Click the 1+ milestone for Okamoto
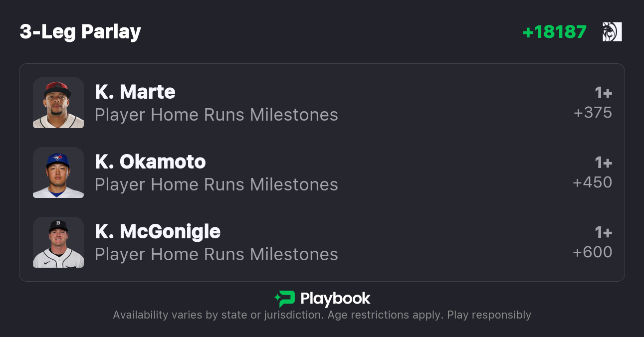This screenshot has height=337, width=644. [x=603, y=163]
